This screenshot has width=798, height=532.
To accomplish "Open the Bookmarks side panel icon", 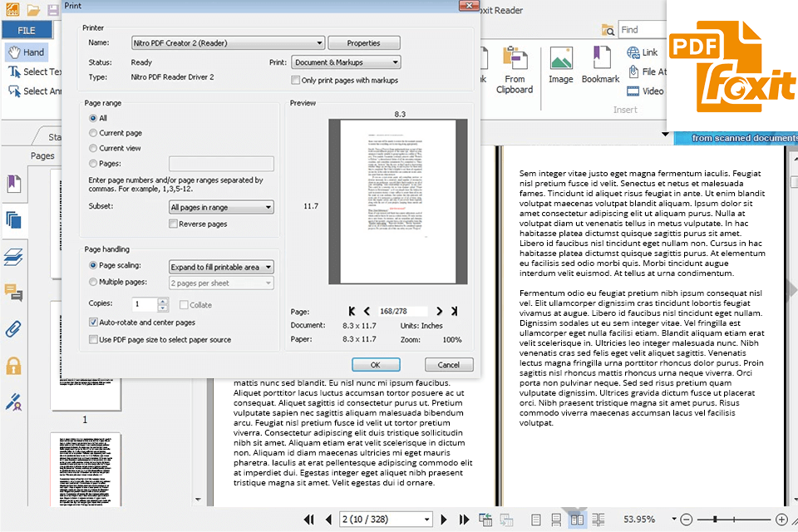I will pos(13,184).
